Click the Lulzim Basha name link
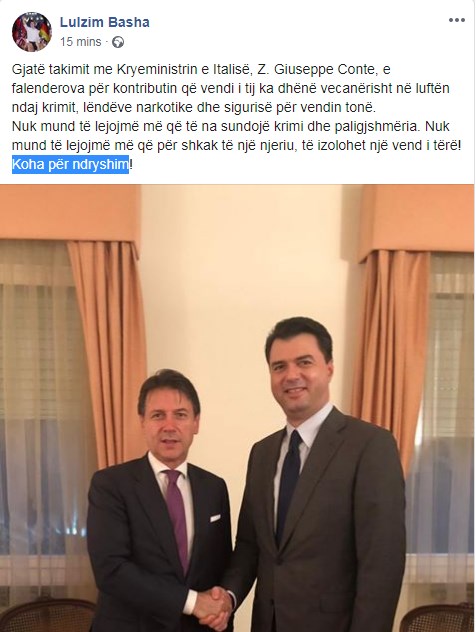The height and width of the screenshot is (632, 476). coord(105,22)
